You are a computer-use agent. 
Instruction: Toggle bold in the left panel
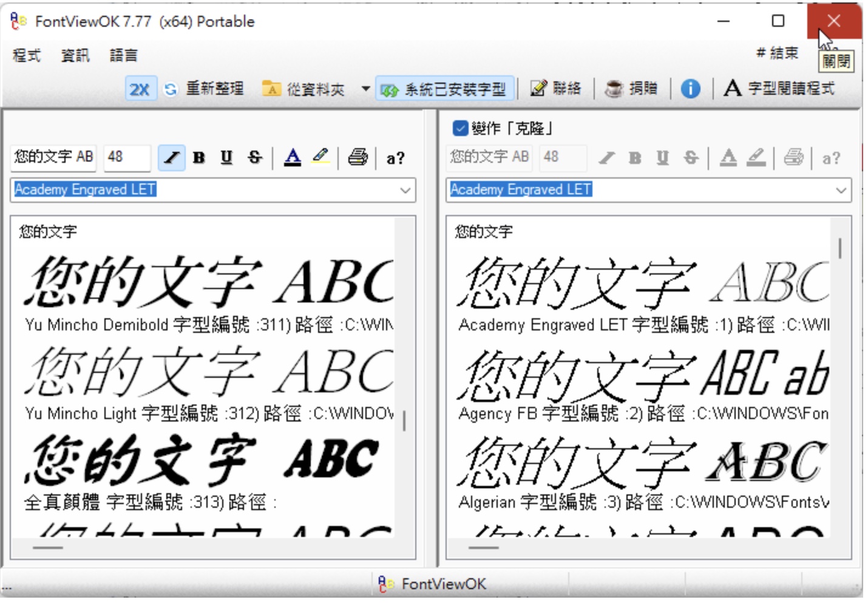pos(198,158)
